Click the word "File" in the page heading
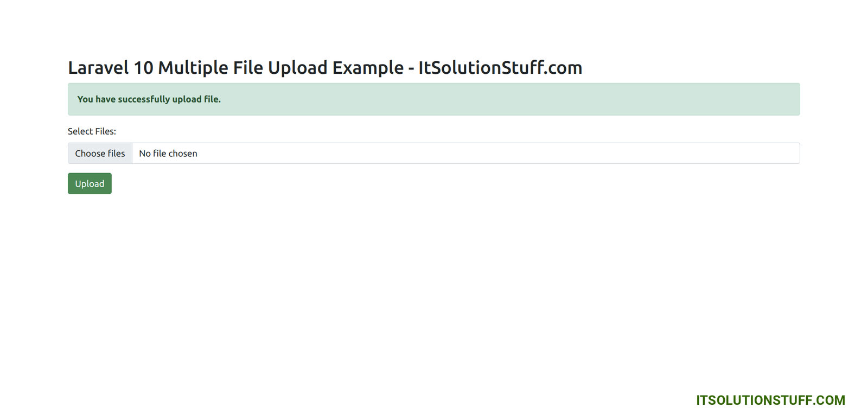868x414 pixels. pyautogui.click(x=248, y=68)
